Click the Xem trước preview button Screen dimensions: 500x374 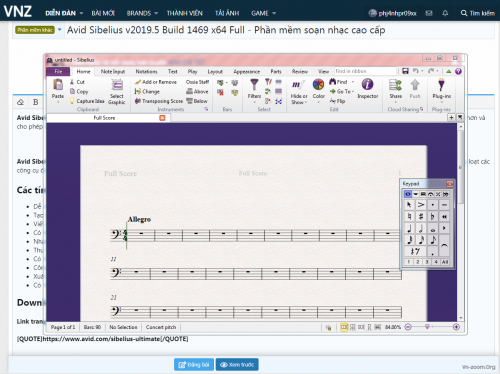(237, 364)
